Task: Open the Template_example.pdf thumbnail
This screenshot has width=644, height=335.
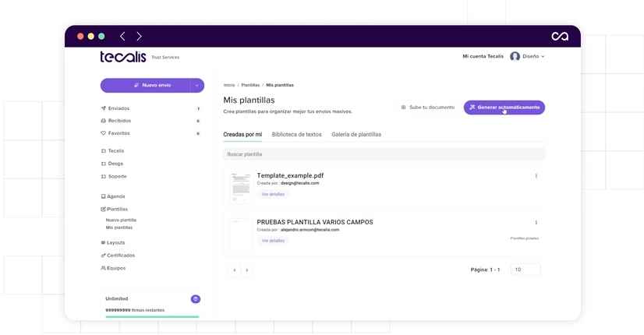Action: [242, 188]
